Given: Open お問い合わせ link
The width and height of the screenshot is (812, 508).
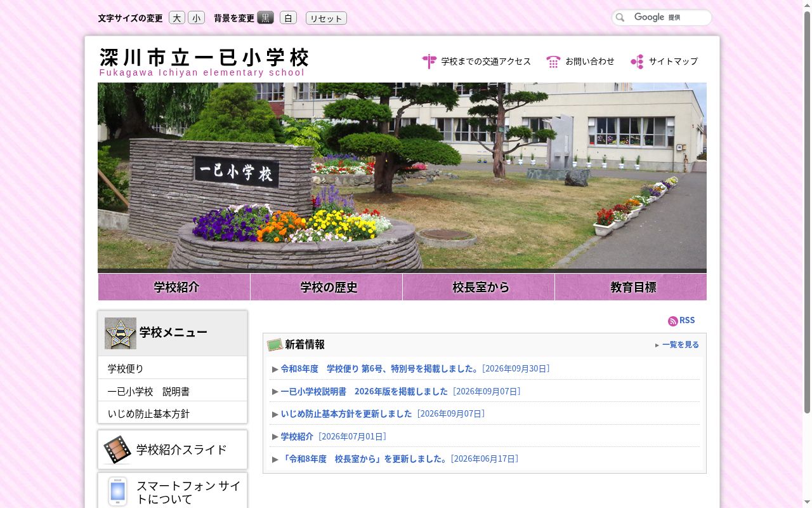Looking at the screenshot, I should pos(590,62).
